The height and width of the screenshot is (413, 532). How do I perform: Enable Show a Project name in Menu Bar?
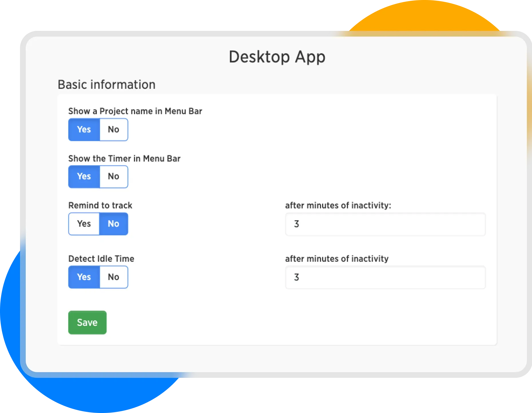pos(84,129)
